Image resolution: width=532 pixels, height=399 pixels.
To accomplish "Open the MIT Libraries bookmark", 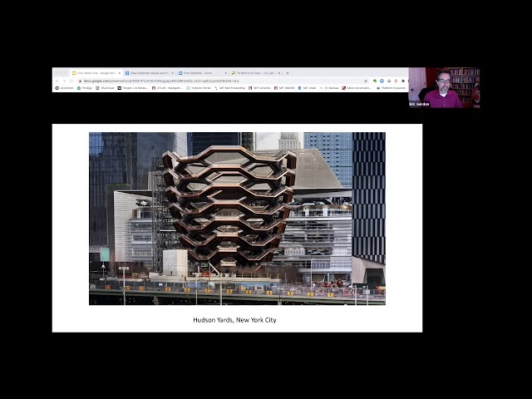I will (x=259, y=88).
